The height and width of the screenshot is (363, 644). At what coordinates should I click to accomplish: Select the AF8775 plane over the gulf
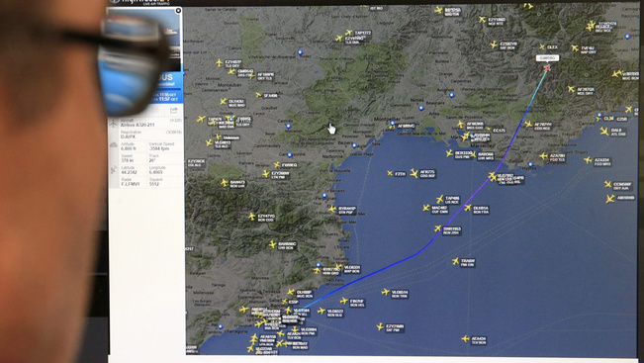tap(414, 174)
